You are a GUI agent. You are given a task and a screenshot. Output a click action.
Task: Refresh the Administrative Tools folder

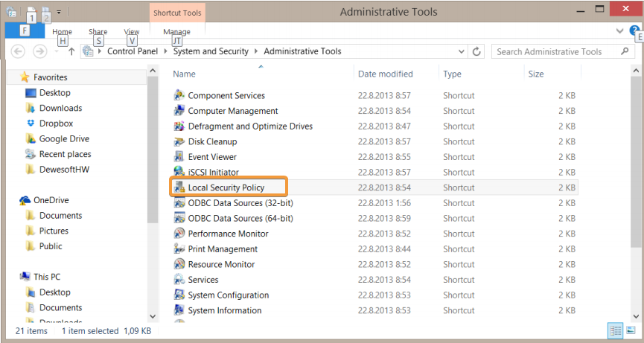tap(476, 51)
